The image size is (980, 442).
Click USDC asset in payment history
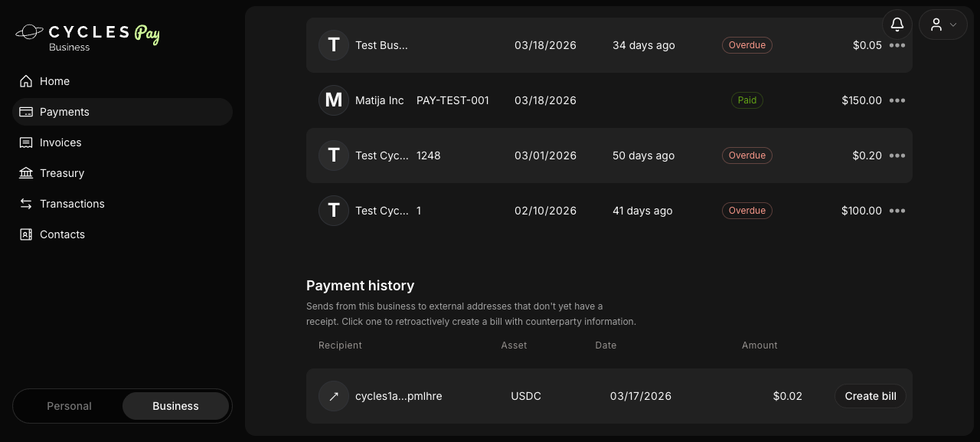[x=526, y=396]
